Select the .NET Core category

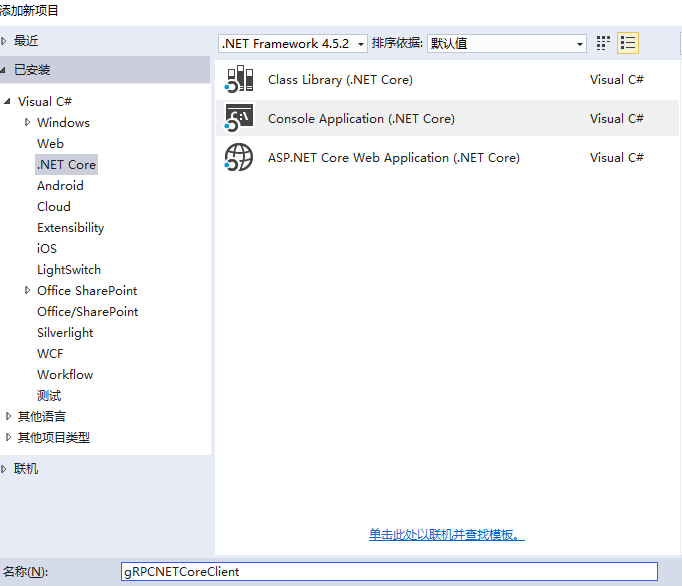pyautogui.click(x=66, y=164)
